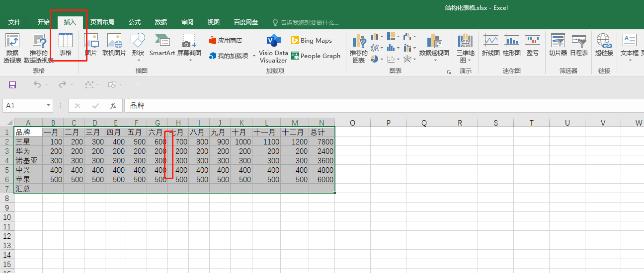644x273 pixels.
Task: Select the total cell showing 6000
Action: click(x=322, y=179)
